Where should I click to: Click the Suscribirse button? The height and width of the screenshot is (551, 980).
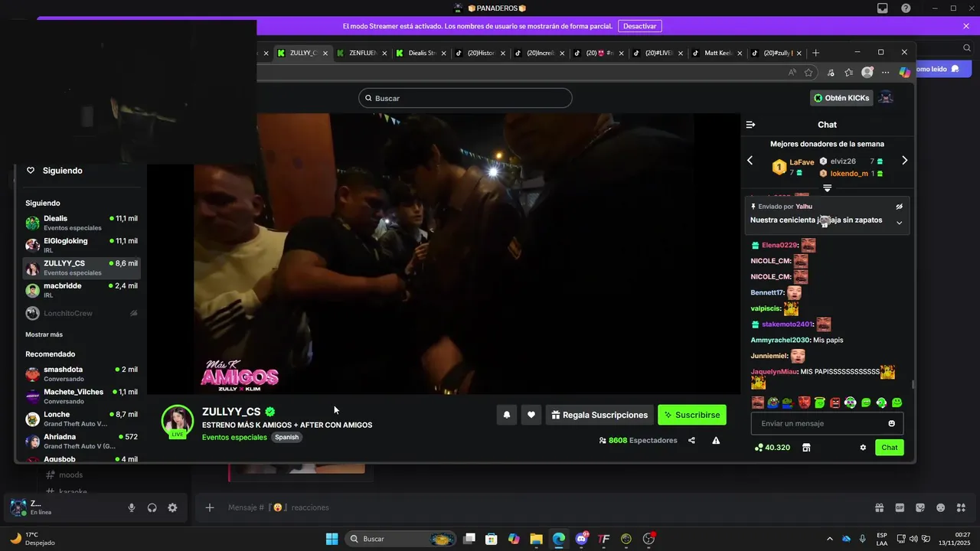pyautogui.click(x=692, y=415)
